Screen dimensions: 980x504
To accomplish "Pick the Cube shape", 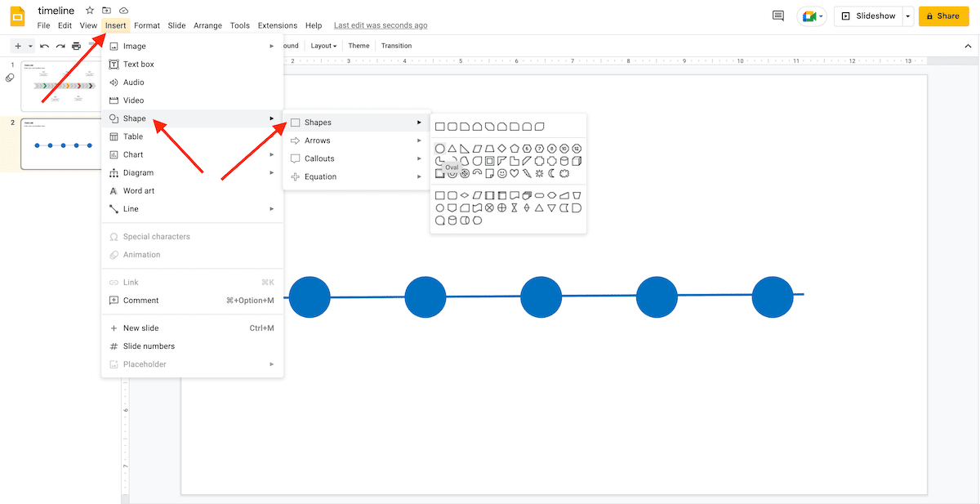I will coord(577,161).
